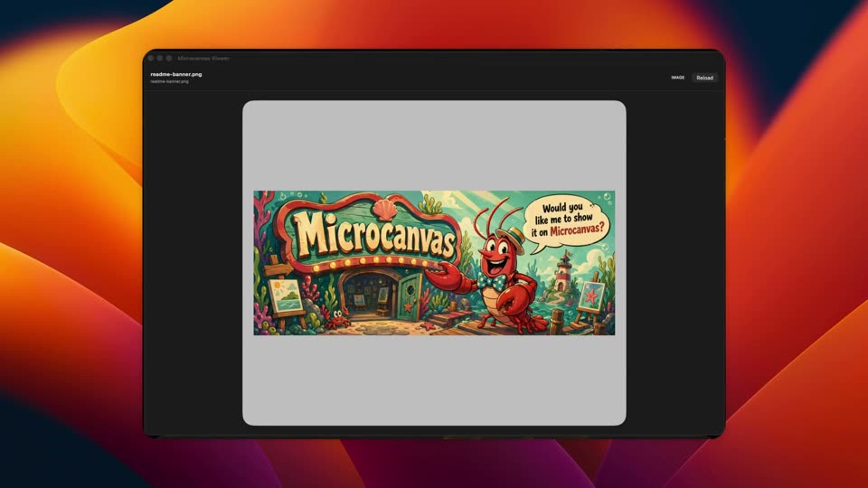Close the Microcanvas Viewer window
This screenshot has width=868, height=488.
pos(151,58)
